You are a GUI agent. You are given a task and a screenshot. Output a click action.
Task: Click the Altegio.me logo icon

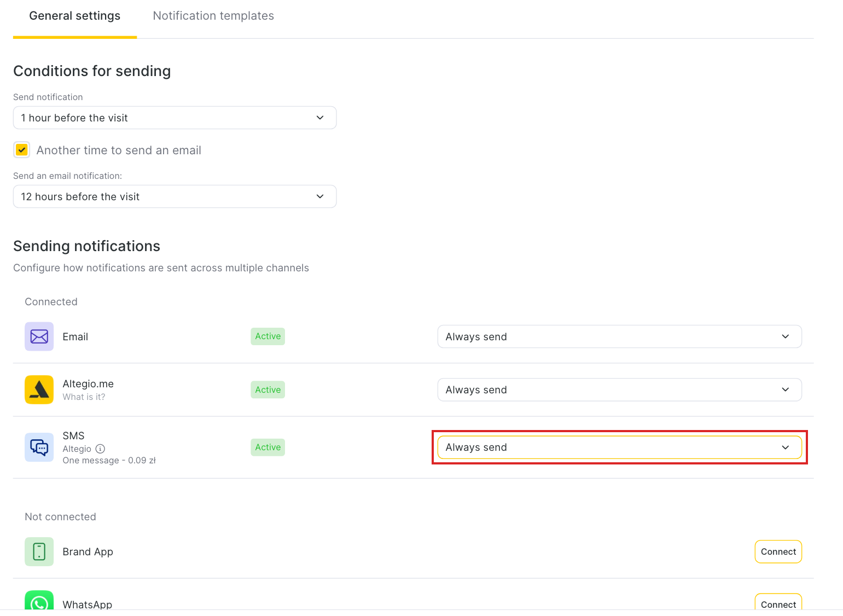[x=39, y=390]
